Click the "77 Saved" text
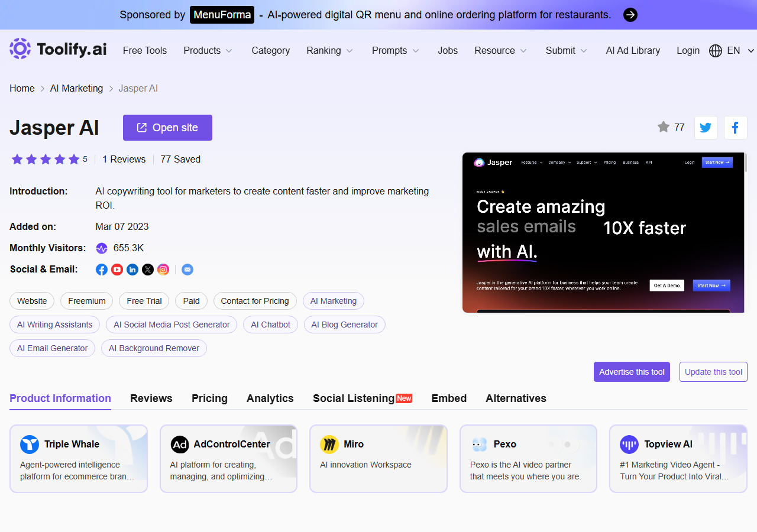 [x=180, y=160]
